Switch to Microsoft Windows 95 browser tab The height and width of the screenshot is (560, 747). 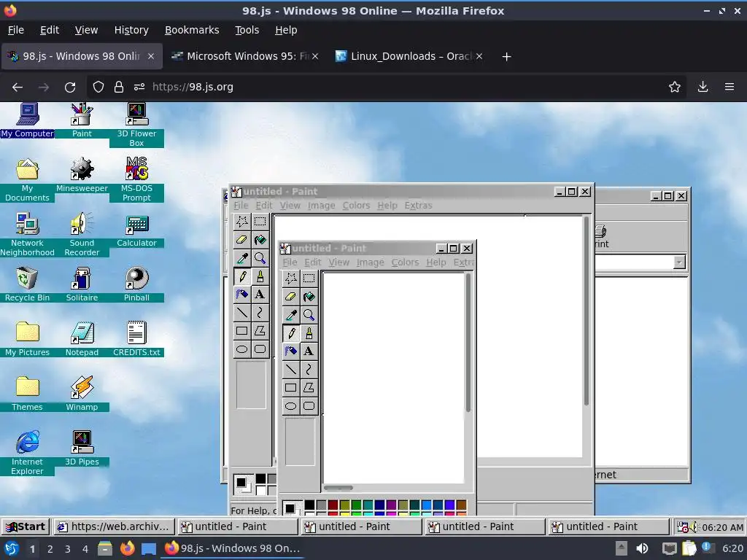(x=244, y=56)
